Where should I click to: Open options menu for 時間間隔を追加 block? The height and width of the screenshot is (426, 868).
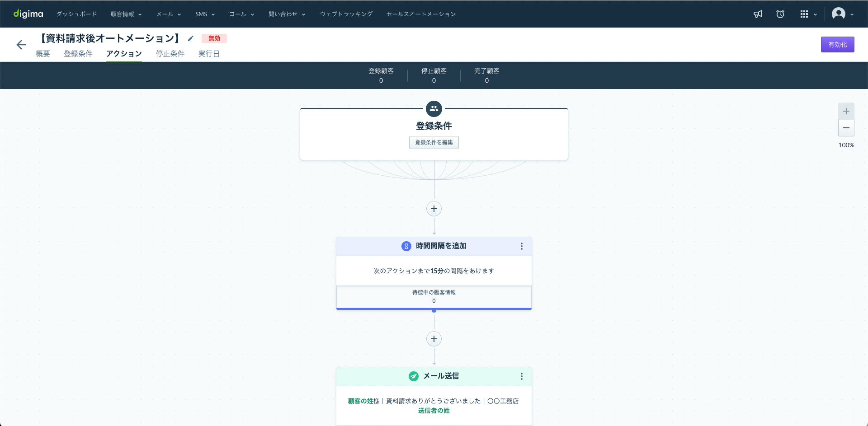coord(521,246)
